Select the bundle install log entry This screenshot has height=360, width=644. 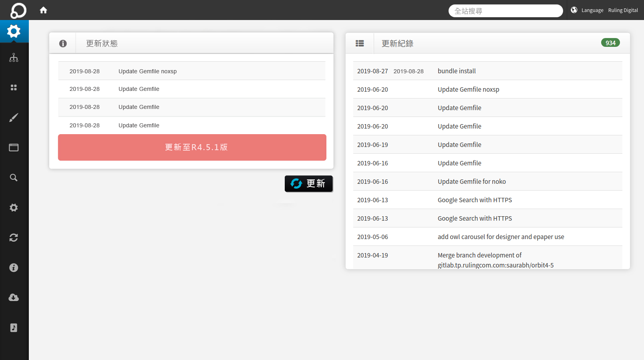coord(457,71)
